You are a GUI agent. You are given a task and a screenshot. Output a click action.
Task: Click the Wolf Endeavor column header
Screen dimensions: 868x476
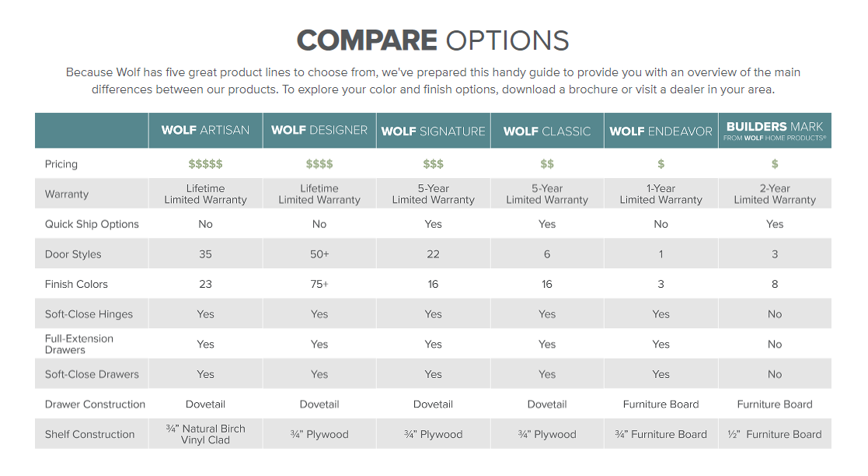tap(661, 131)
